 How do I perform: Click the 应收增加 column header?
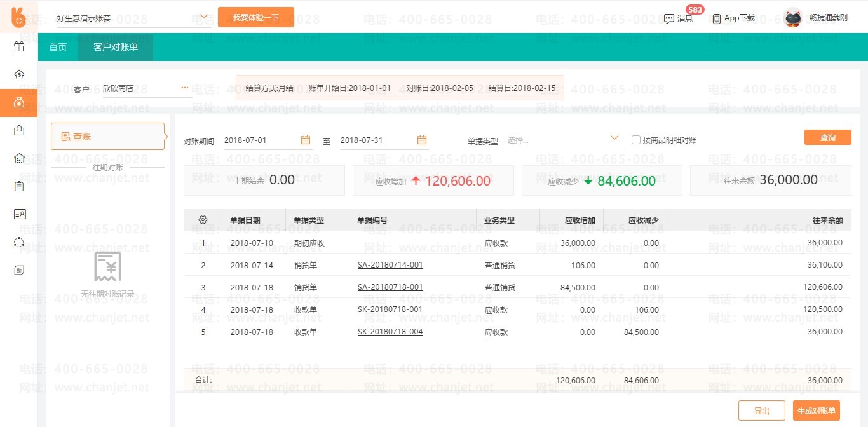(580, 220)
